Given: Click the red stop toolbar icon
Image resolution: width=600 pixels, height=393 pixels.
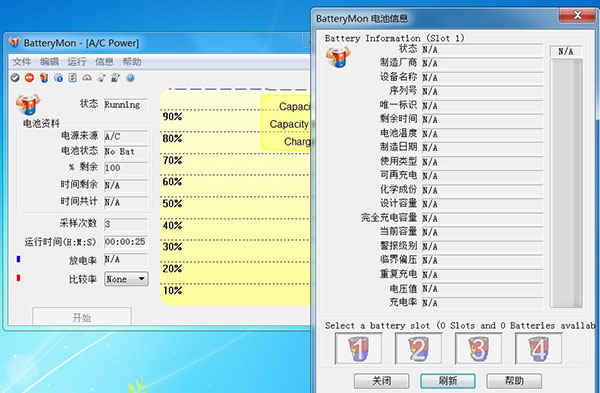Looking at the screenshot, I should click(x=29, y=78).
